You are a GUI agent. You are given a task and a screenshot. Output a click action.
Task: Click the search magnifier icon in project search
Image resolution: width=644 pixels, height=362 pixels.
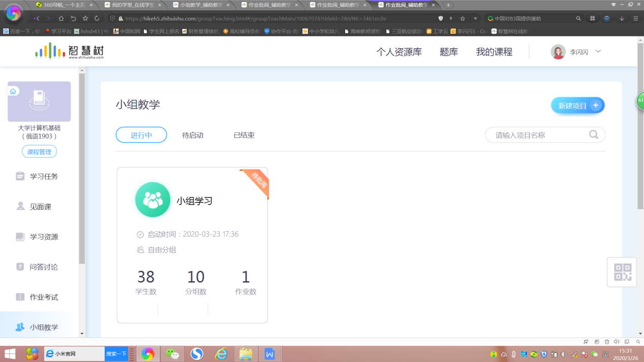593,135
